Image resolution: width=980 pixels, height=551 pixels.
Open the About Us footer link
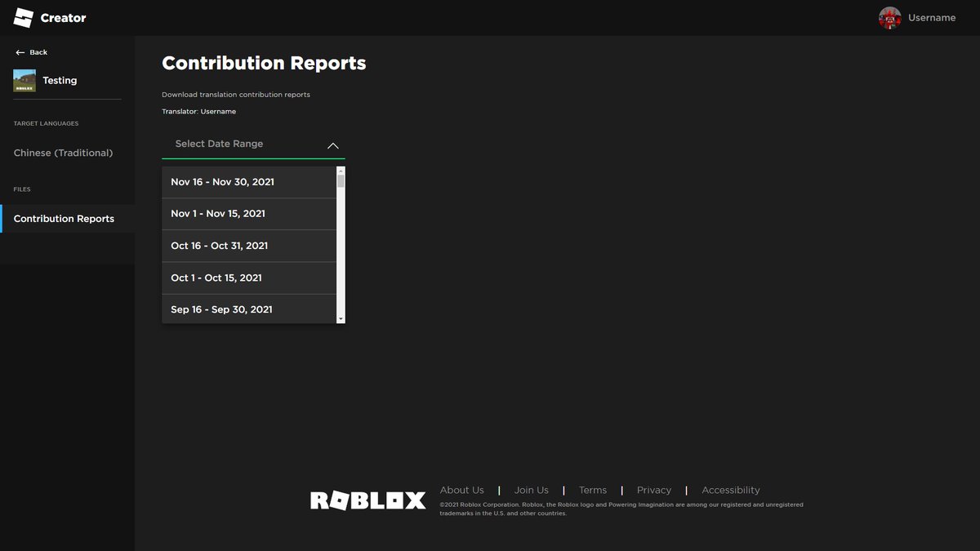pos(461,490)
